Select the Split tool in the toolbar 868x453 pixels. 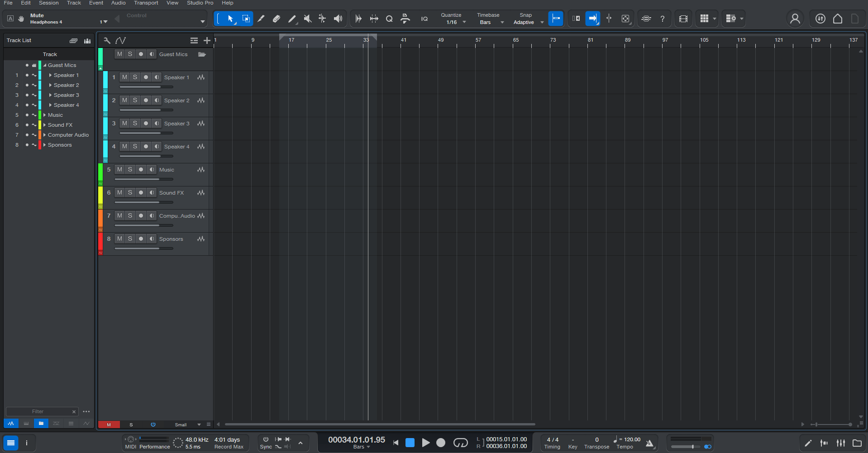pos(261,19)
